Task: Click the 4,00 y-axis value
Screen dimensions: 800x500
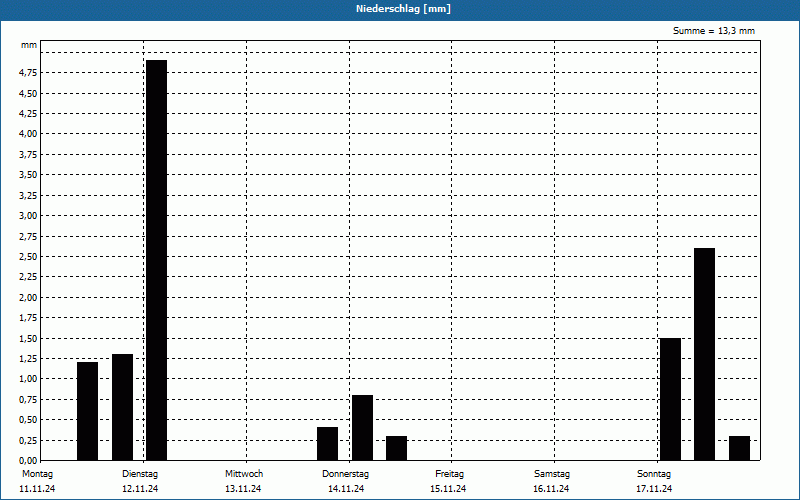Action: [28, 134]
